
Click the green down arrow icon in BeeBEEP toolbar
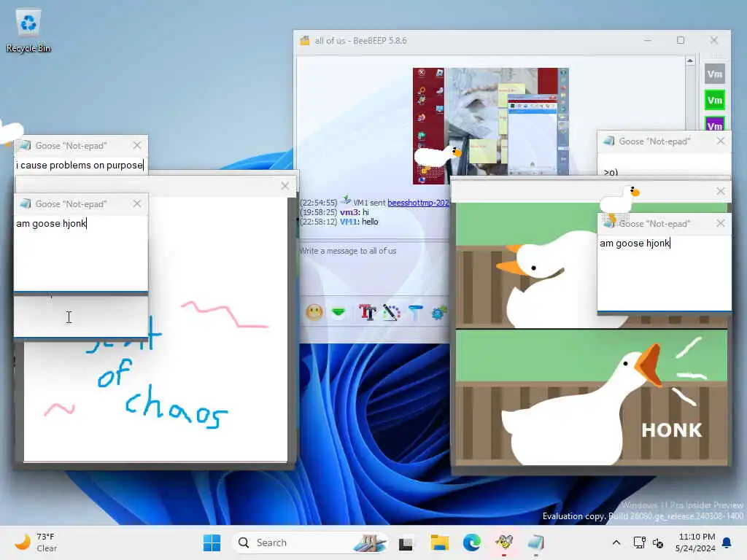tap(338, 312)
